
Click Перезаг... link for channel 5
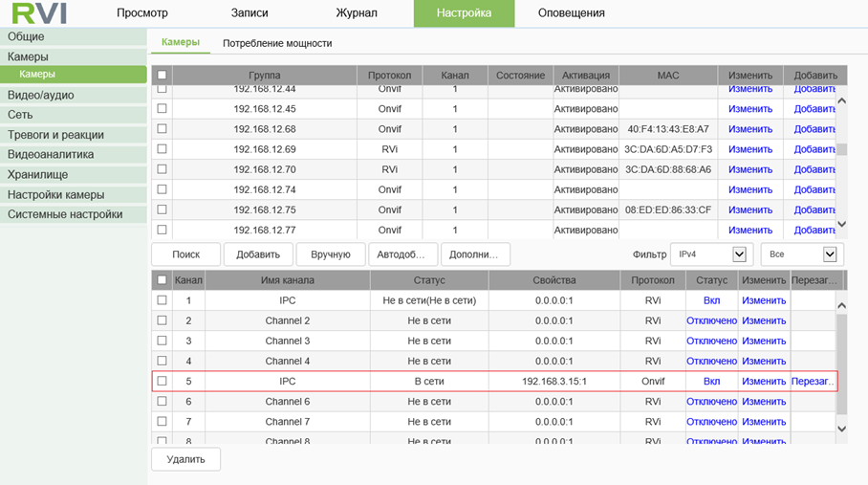click(814, 381)
